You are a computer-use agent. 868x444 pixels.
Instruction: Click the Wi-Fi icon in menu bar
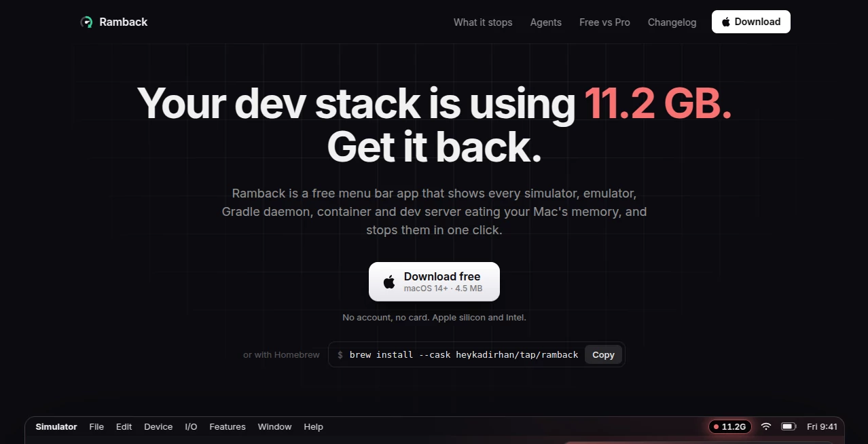[x=766, y=426]
